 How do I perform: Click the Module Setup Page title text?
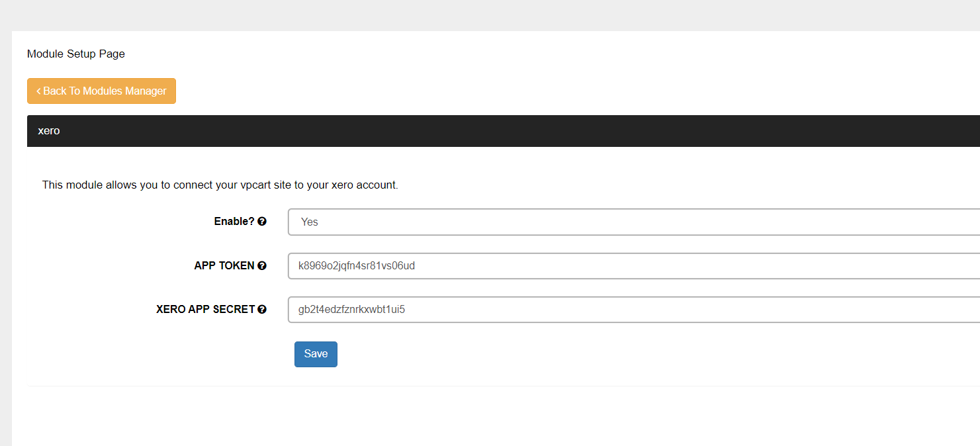[x=76, y=54]
